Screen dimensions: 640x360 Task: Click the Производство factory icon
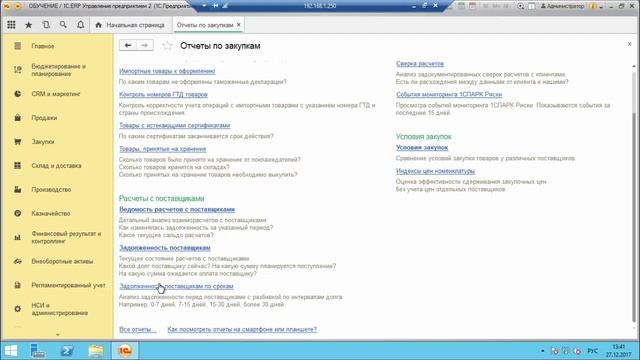click(x=18, y=189)
